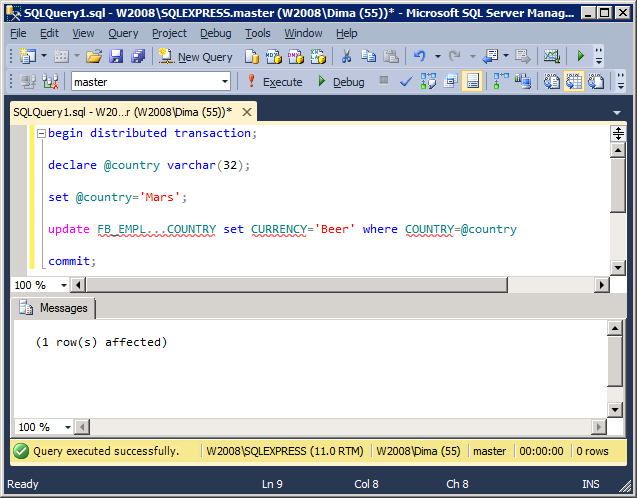Click the Paste icon
Viewport: 637px width, 498px height.
pyautogui.click(x=391, y=56)
